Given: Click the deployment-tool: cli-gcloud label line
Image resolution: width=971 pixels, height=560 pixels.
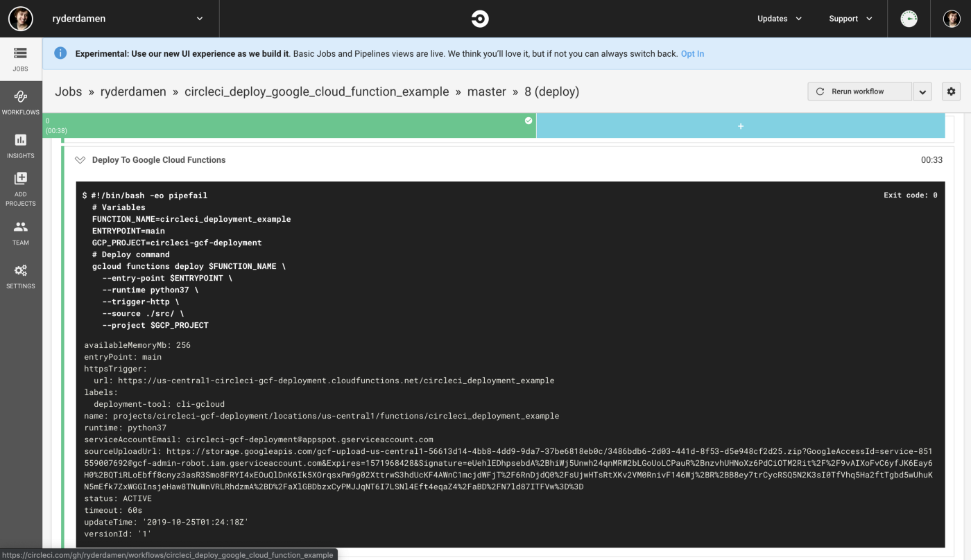Looking at the screenshot, I should pyautogui.click(x=160, y=404).
